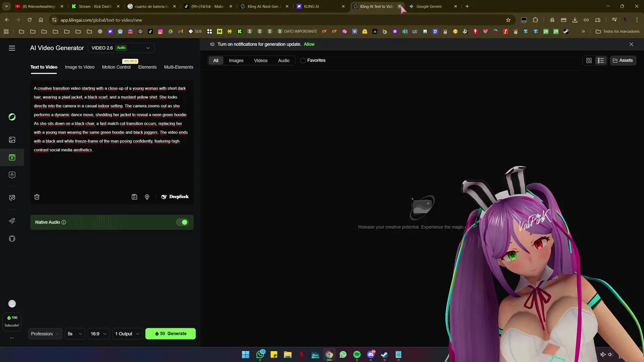644x362 pixels.
Task: Click the user avatar in the sidebar
Action: 12,304
